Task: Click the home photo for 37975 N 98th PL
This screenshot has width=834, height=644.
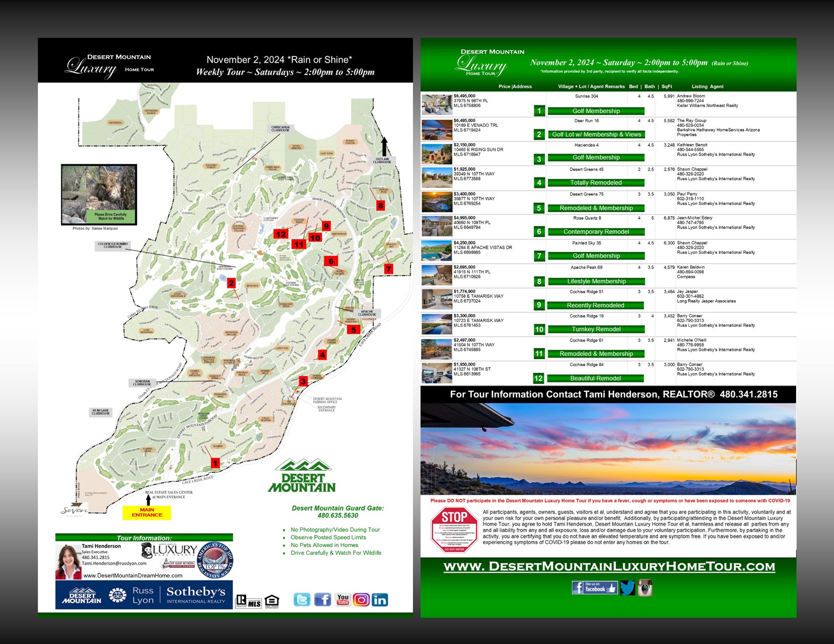Action: [x=437, y=105]
